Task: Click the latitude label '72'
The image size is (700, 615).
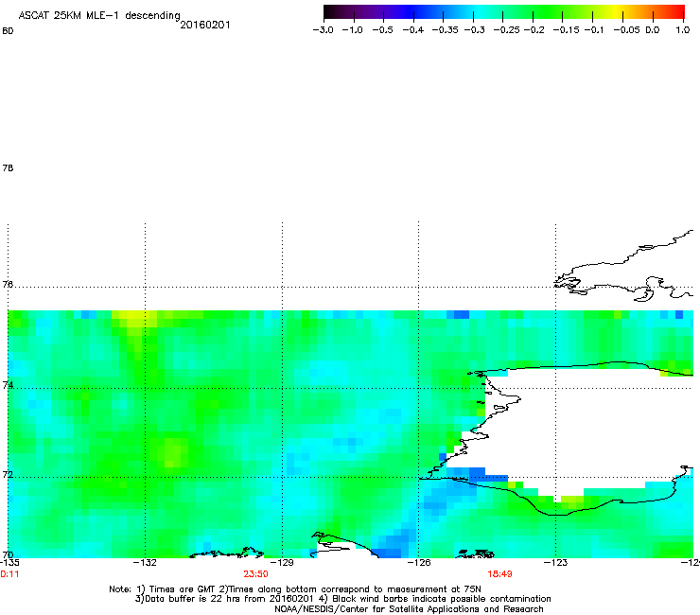Action: pos(8,474)
